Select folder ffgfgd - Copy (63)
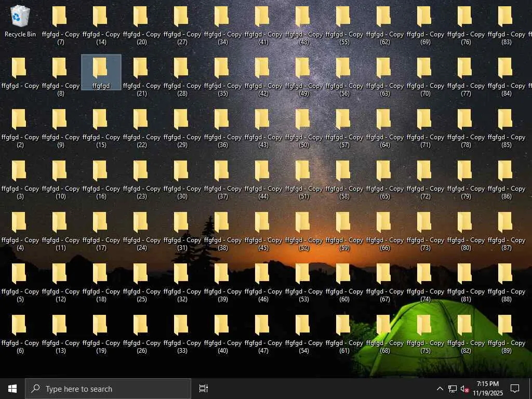532x399 pixels. coord(385,76)
